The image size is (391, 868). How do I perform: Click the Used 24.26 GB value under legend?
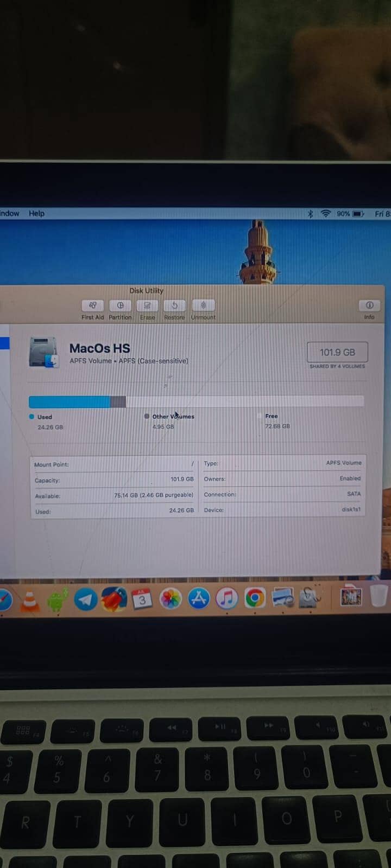(x=50, y=427)
